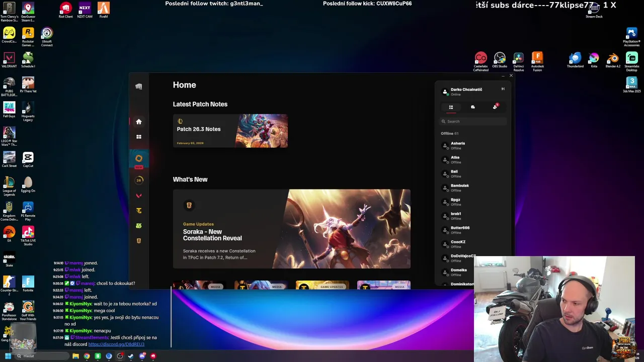Select friend Asheris in the list
Screen dimensions: 644x362
tap(472, 145)
